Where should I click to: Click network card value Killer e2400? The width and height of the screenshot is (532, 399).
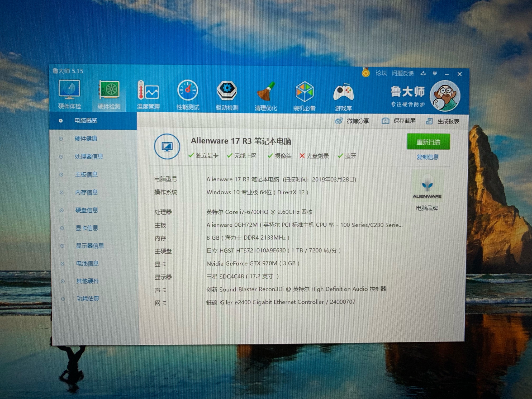pyautogui.click(x=281, y=302)
